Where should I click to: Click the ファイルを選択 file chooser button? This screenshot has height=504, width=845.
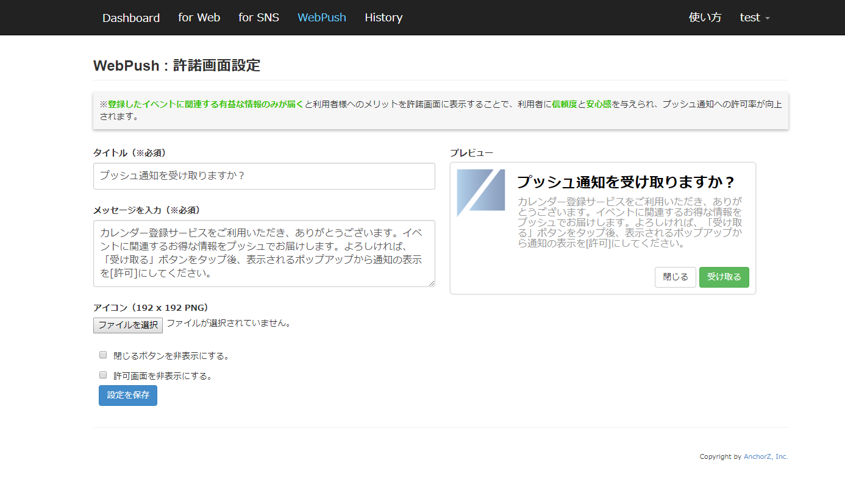click(128, 325)
